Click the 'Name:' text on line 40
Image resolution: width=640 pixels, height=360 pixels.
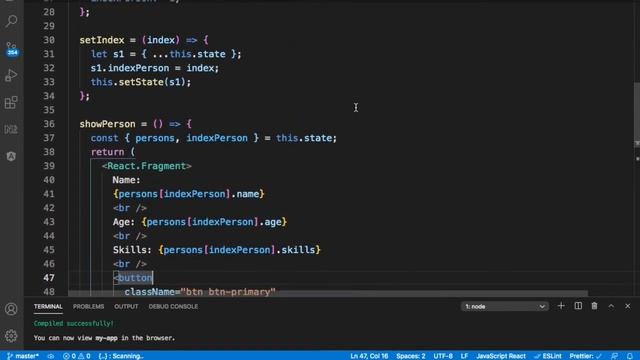point(127,180)
